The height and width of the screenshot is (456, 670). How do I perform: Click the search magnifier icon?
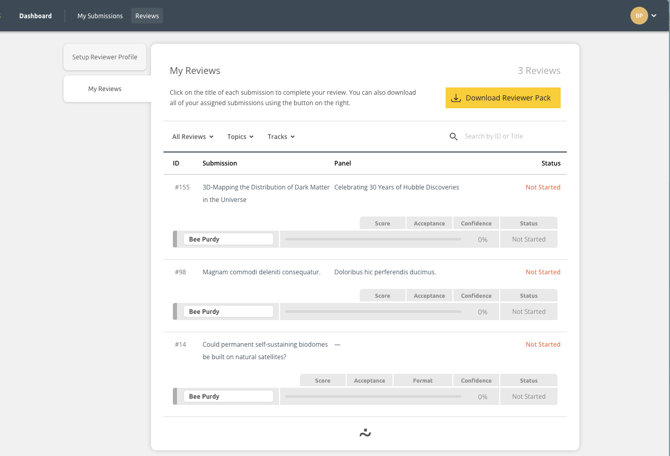tap(453, 137)
